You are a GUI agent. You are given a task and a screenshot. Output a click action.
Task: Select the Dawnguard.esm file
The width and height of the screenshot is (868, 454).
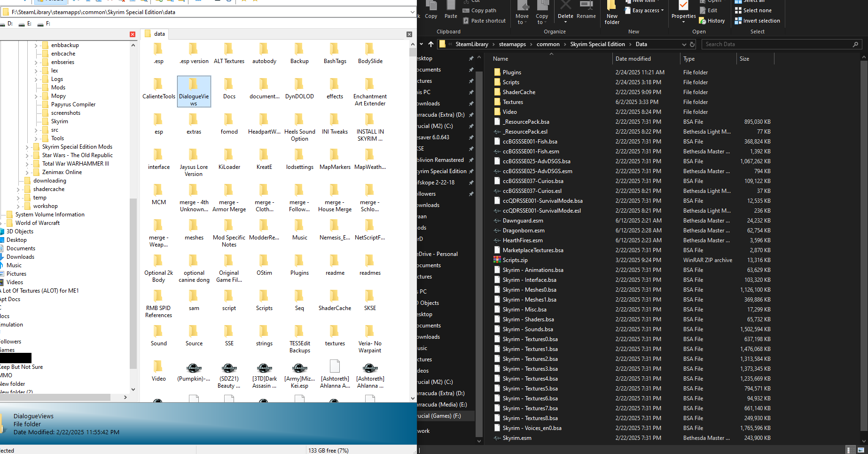pyautogui.click(x=523, y=221)
